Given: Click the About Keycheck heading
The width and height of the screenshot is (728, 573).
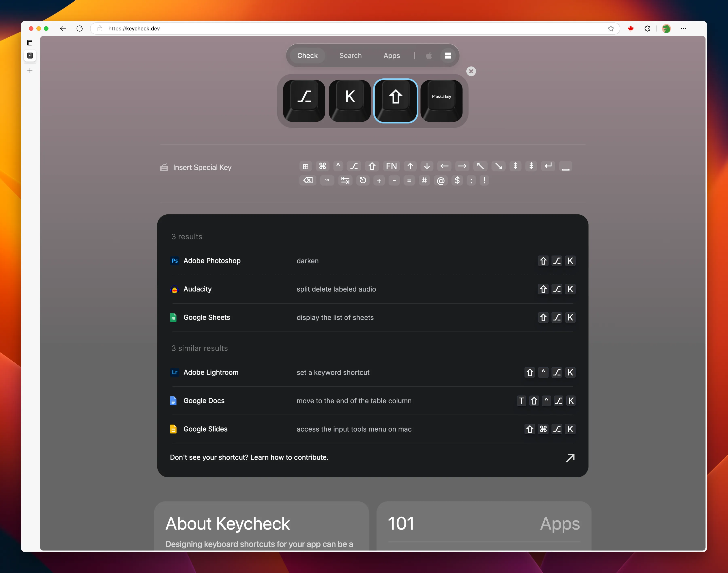Looking at the screenshot, I should [227, 524].
